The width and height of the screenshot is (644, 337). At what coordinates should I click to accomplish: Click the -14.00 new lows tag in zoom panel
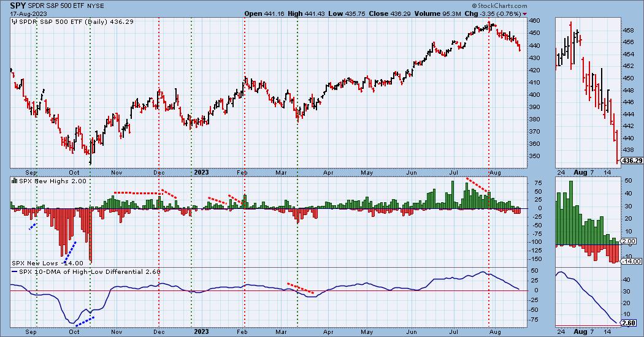point(632,262)
